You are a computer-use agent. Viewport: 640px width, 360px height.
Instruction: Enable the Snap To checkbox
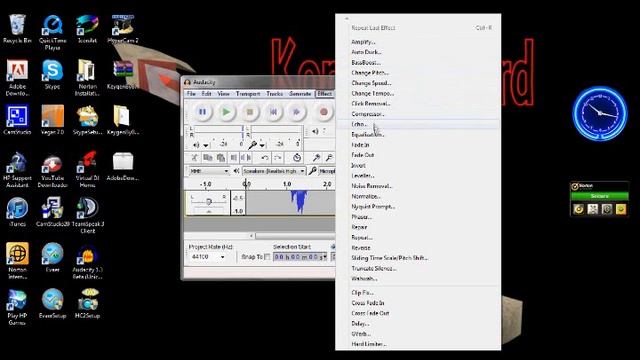pos(267,257)
